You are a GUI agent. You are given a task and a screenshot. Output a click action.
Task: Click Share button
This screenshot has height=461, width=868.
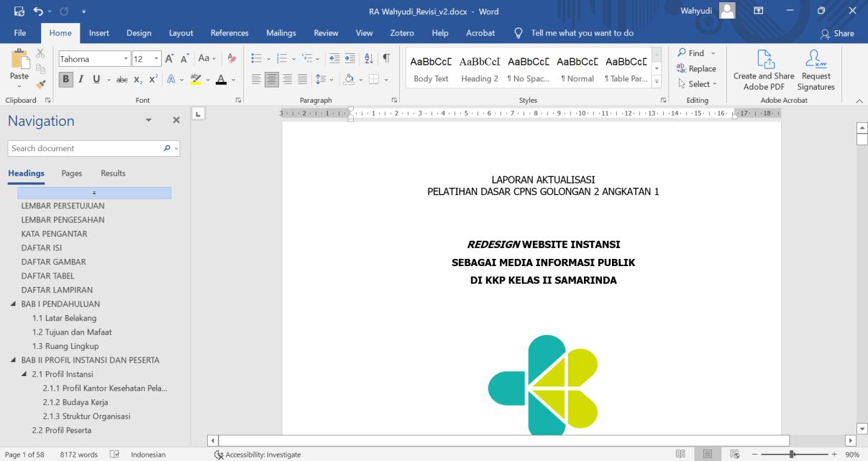[x=838, y=33]
